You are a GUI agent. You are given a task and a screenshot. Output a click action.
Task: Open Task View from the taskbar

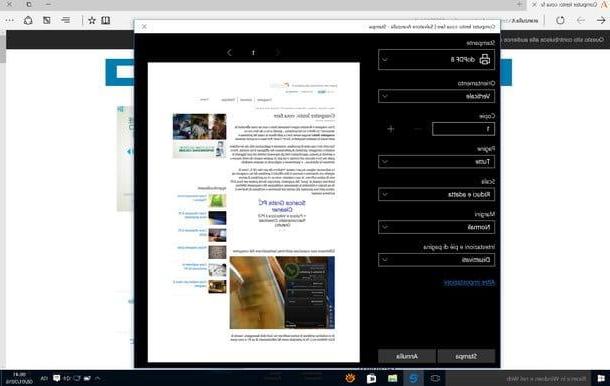click(x=435, y=378)
